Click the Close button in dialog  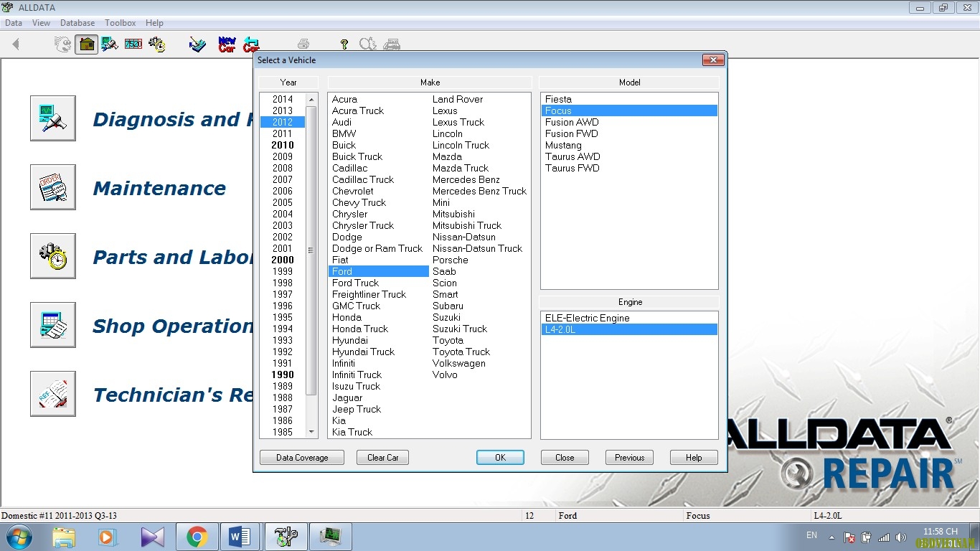(565, 458)
